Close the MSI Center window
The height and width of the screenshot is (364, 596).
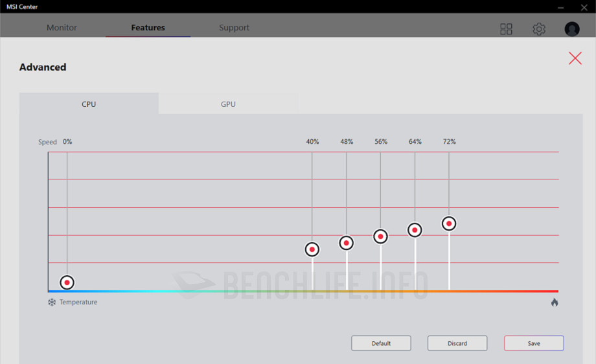tap(584, 7)
